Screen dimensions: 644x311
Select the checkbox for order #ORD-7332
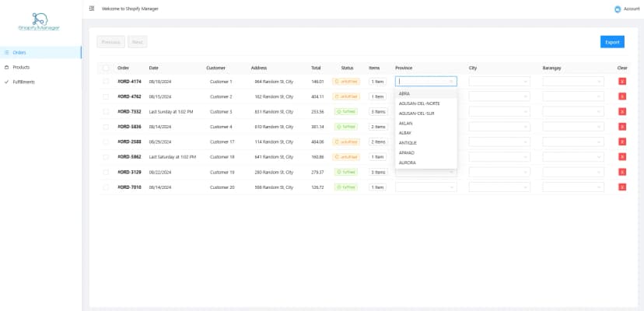[x=106, y=112]
